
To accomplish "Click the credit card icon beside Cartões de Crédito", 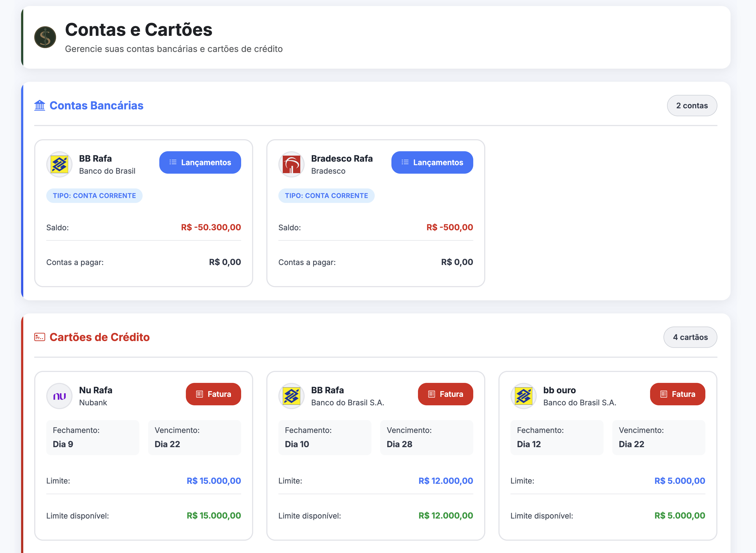I will pos(39,337).
